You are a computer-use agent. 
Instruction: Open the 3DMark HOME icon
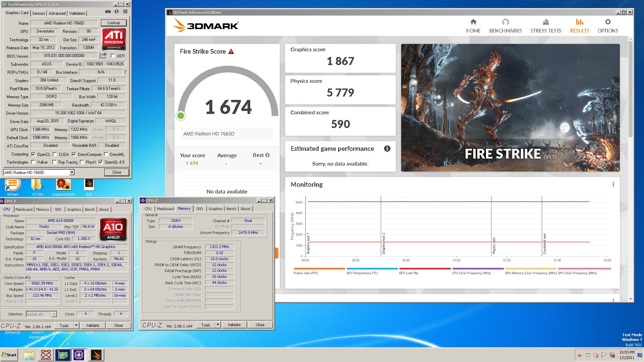click(473, 22)
